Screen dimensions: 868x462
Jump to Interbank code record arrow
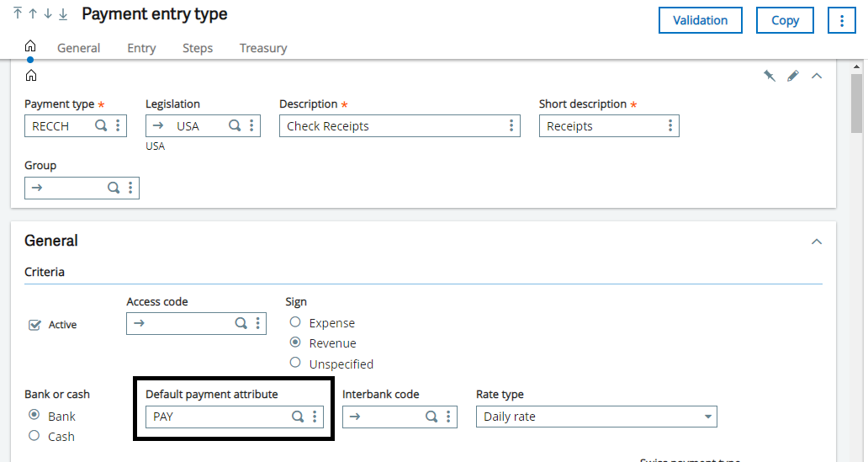(355, 417)
